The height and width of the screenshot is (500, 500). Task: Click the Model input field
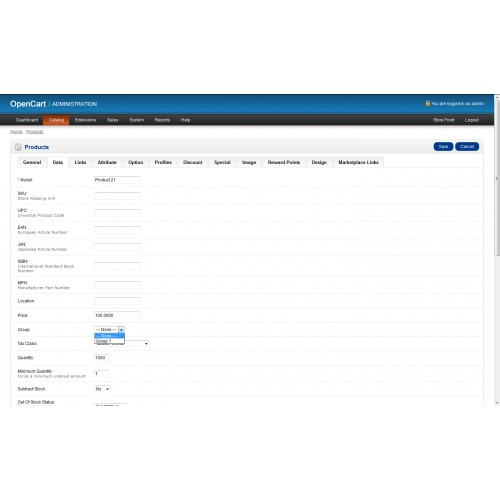tap(117, 180)
